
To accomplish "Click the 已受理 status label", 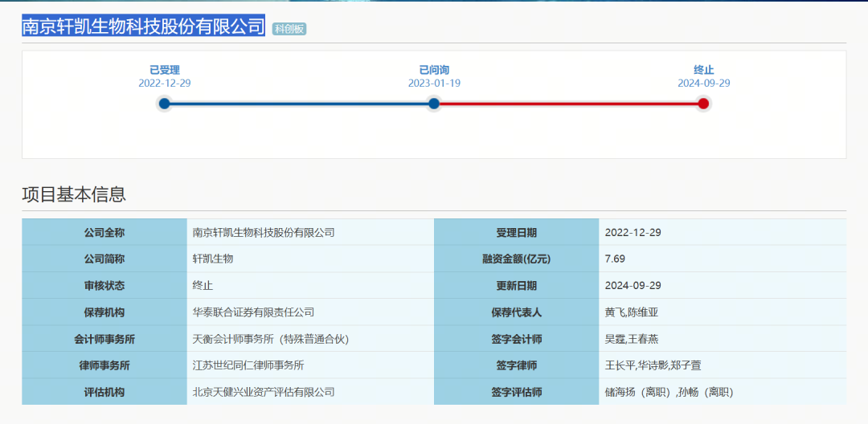I will (x=165, y=70).
